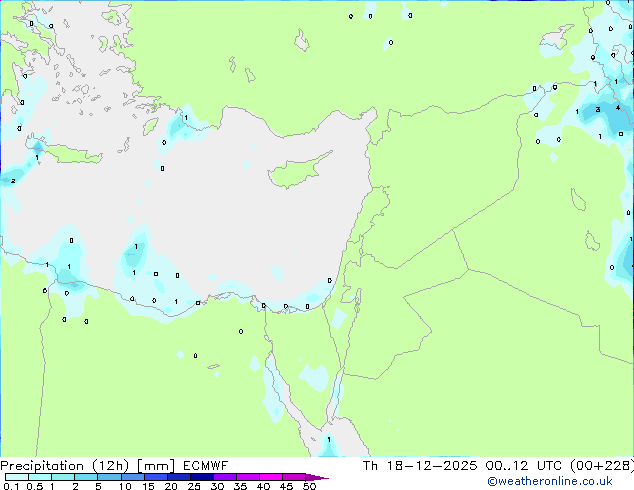Image resolution: width=634 pixels, height=490 pixels.
Task: Select the 5–10 mm blue legend swatch
Action: 109,477
